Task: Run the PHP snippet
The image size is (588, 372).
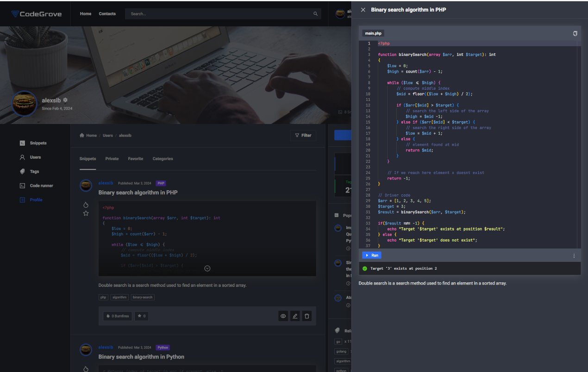Action: coord(372,255)
